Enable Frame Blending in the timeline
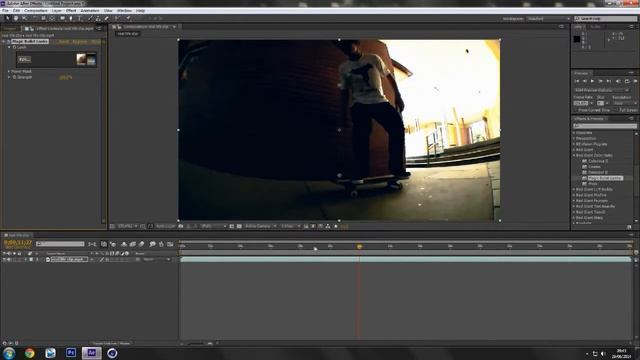The image size is (640, 360). 132,244
